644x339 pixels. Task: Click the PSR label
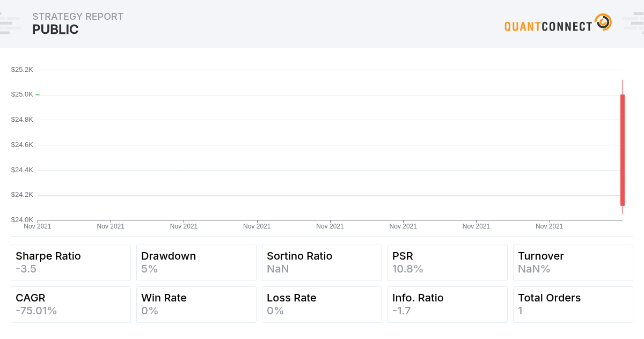[x=402, y=256]
